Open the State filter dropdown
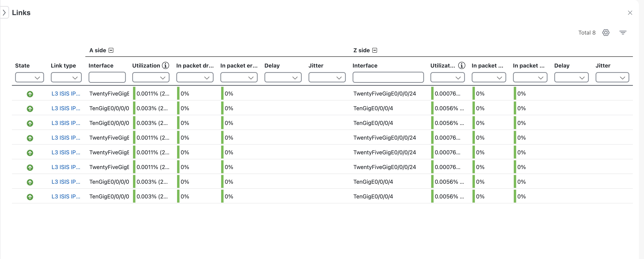The height and width of the screenshot is (259, 644). click(30, 78)
